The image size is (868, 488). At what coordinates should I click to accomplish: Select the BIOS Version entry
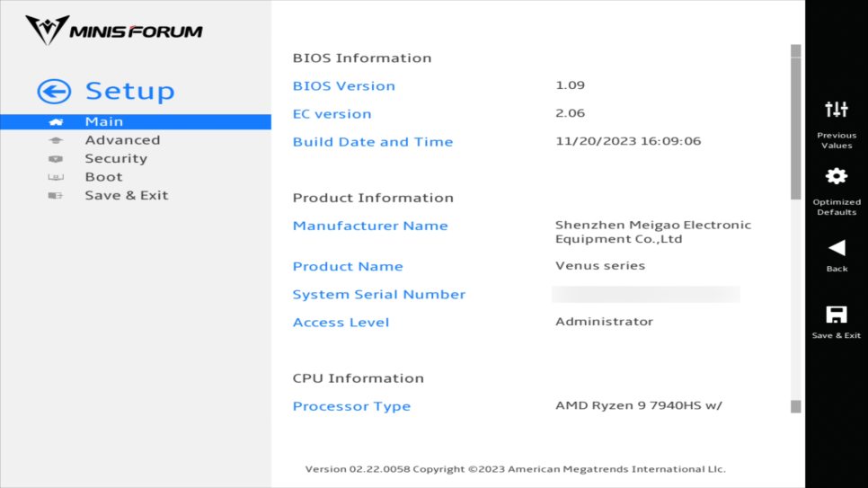[x=343, y=86]
